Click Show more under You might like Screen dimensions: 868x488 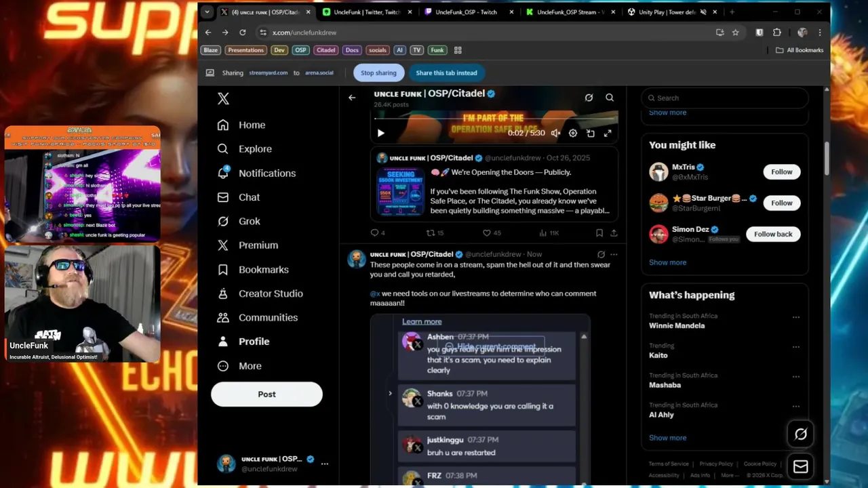(x=667, y=263)
